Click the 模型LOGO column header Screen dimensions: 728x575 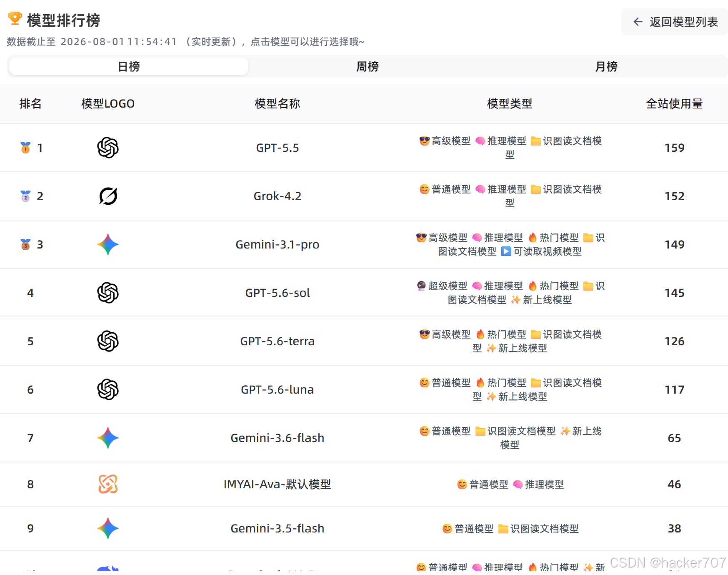pyautogui.click(x=108, y=103)
